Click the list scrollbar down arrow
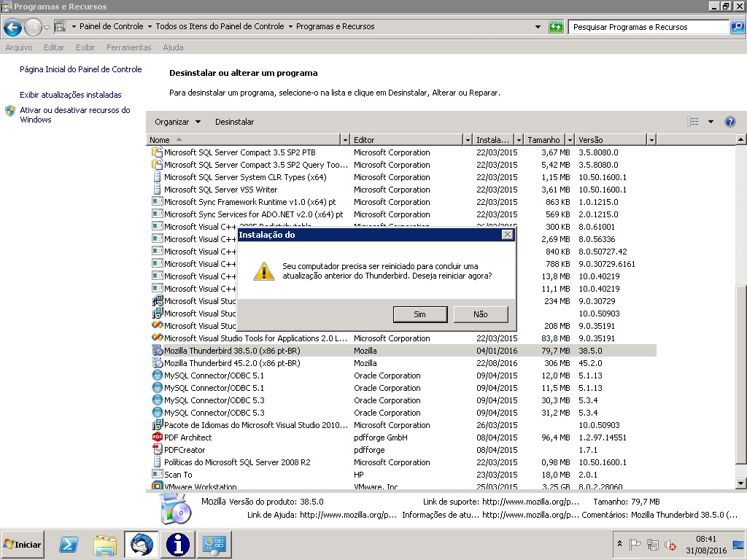The width and height of the screenshot is (747, 560). click(x=741, y=483)
